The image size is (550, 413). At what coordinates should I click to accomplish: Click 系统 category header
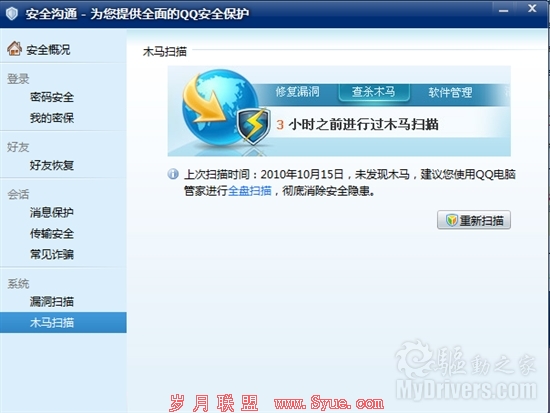click(18, 283)
